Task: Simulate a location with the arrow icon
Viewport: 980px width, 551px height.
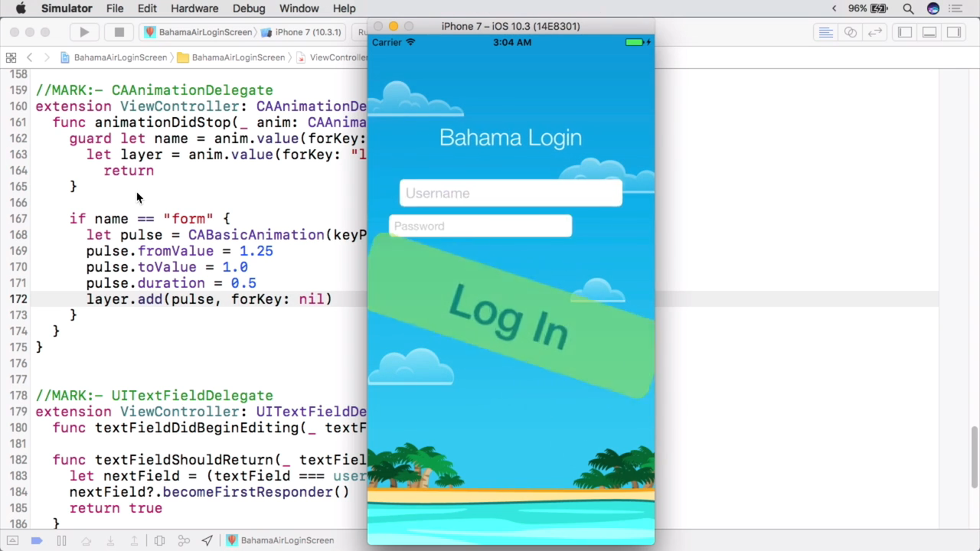Action: (x=207, y=540)
